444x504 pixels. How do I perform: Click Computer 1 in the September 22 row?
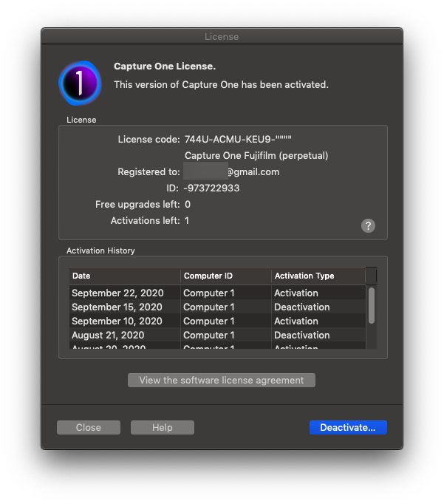click(x=209, y=293)
